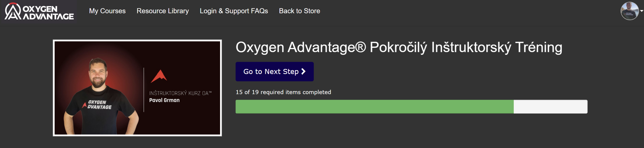
Task: Click the green filled part of progress bar
Action: click(374, 107)
